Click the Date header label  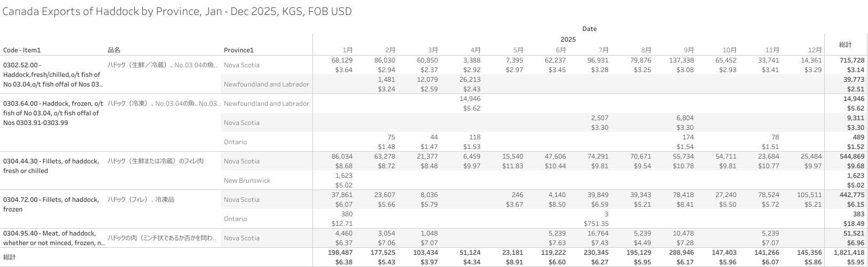tap(589, 29)
